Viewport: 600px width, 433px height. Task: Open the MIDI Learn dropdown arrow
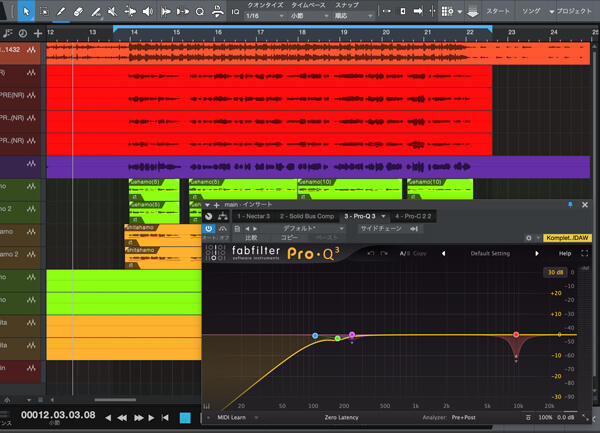256,417
